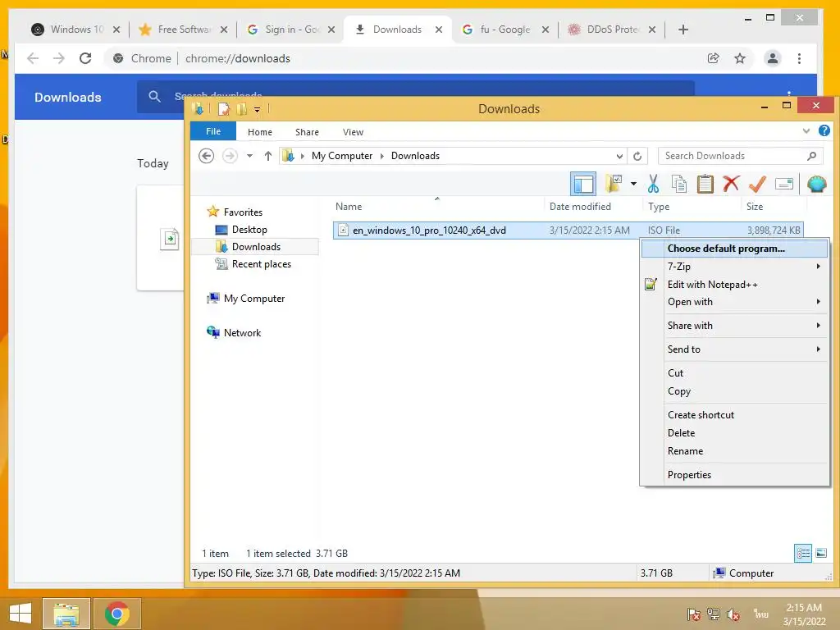
Task: Open a new Chrome tab
Action: tap(683, 30)
